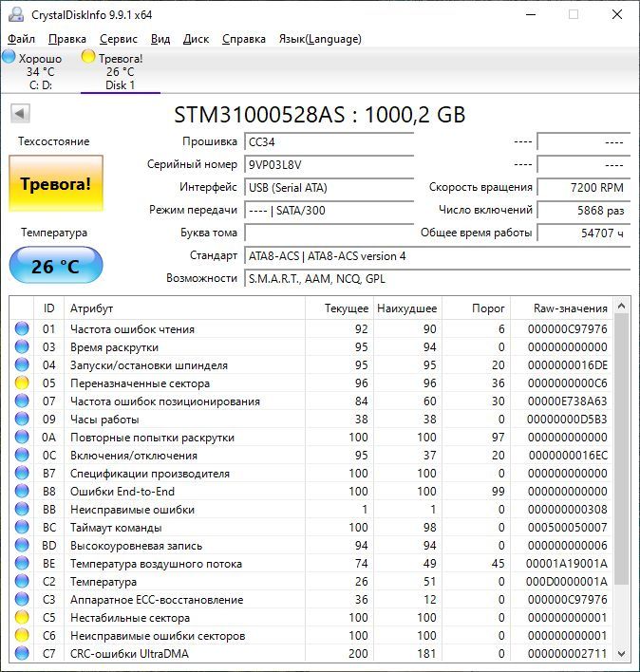Click the scrollbar up arrow in attribute list
640x672 pixels.
621,306
